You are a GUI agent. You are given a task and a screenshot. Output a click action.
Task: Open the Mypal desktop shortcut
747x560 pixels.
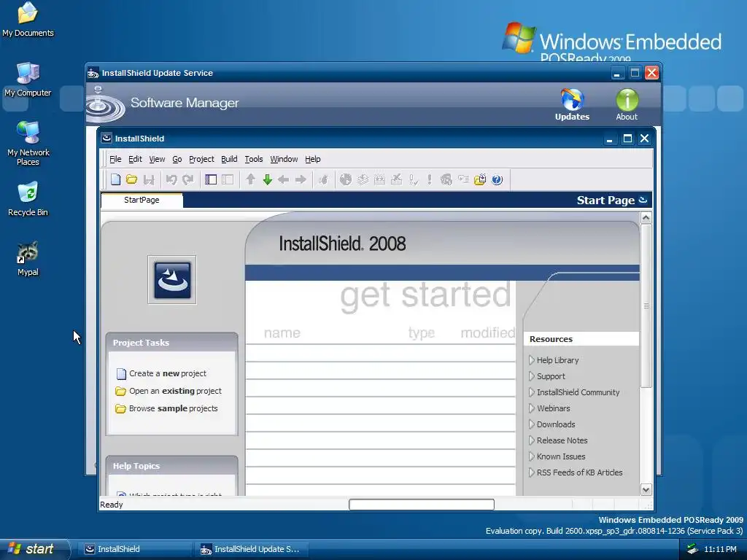(28, 259)
